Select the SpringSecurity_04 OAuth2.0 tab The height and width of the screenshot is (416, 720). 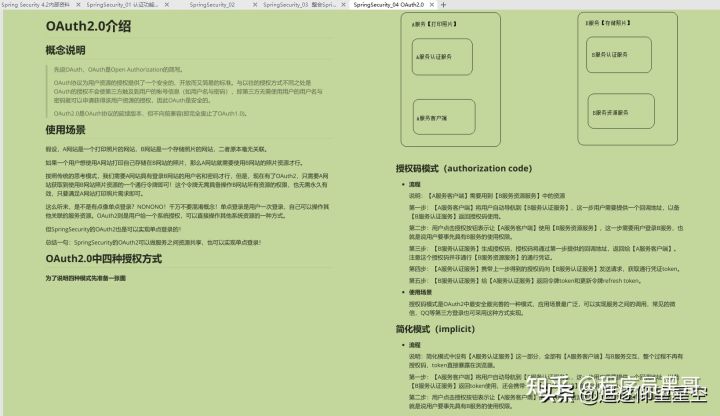tap(389, 5)
